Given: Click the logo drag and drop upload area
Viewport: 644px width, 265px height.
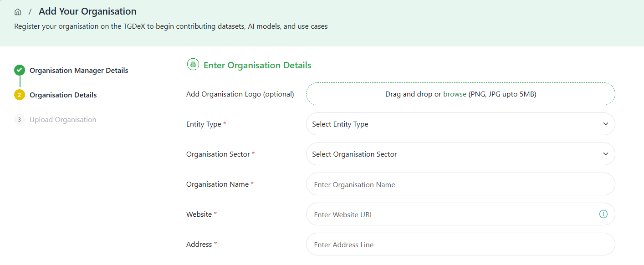Looking at the screenshot, I should click(x=460, y=94).
